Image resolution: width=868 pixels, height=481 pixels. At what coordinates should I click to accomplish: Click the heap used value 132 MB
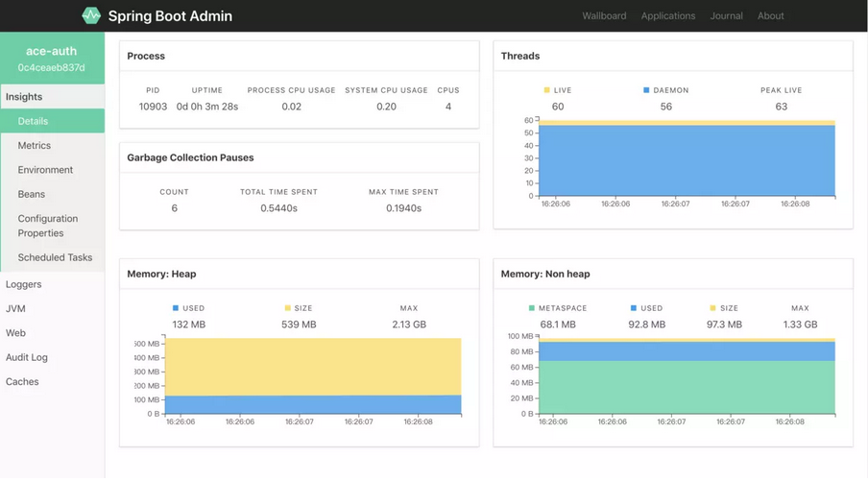point(189,325)
